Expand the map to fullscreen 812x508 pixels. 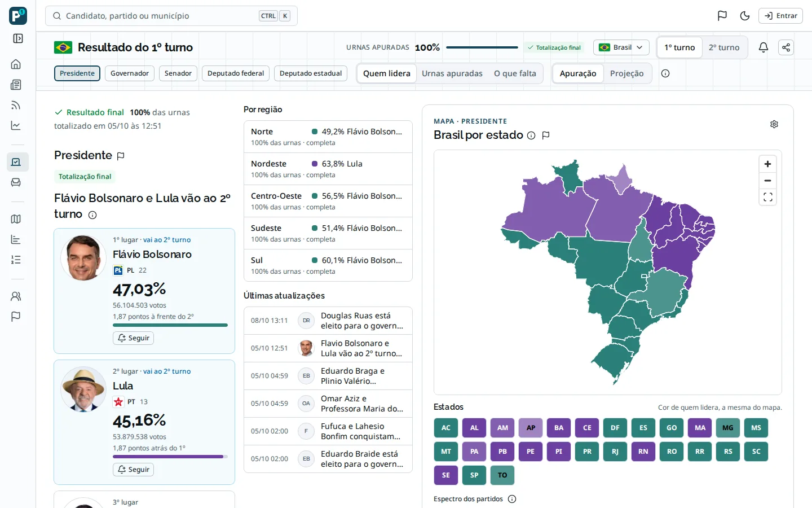767,197
